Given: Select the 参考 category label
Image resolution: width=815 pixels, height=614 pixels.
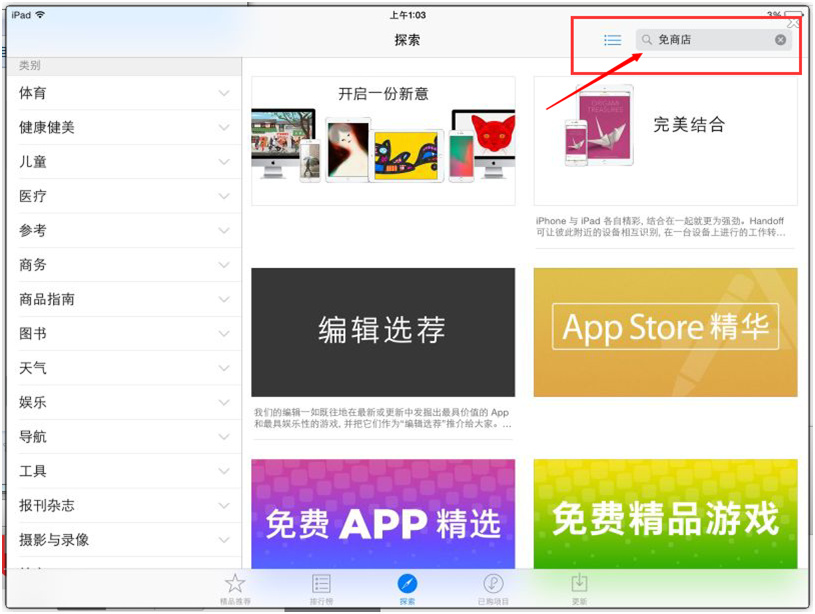Looking at the screenshot, I should pos(33,231).
